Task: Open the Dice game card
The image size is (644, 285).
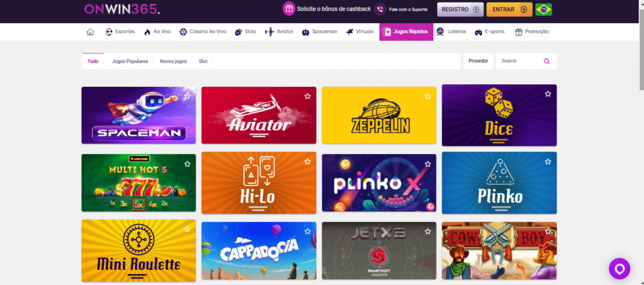Action: click(499, 115)
